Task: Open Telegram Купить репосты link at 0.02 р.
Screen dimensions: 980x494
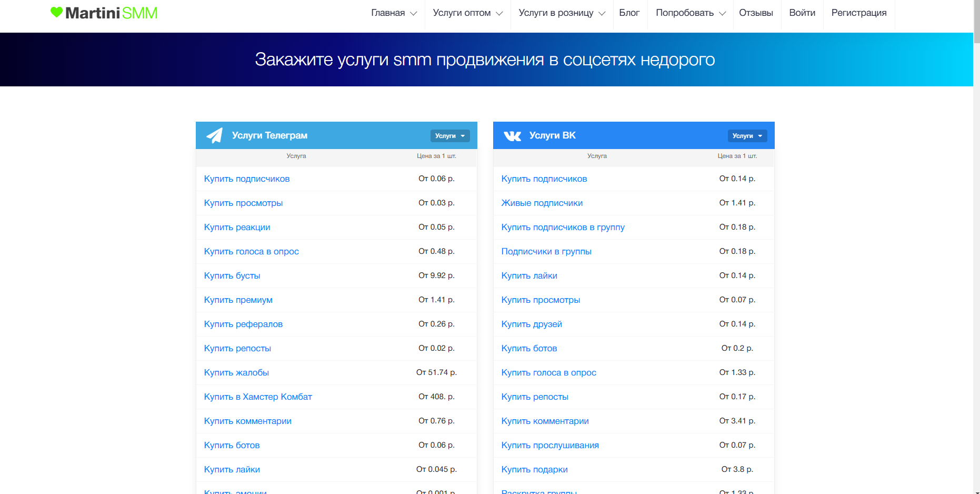Action: (x=237, y=349)
